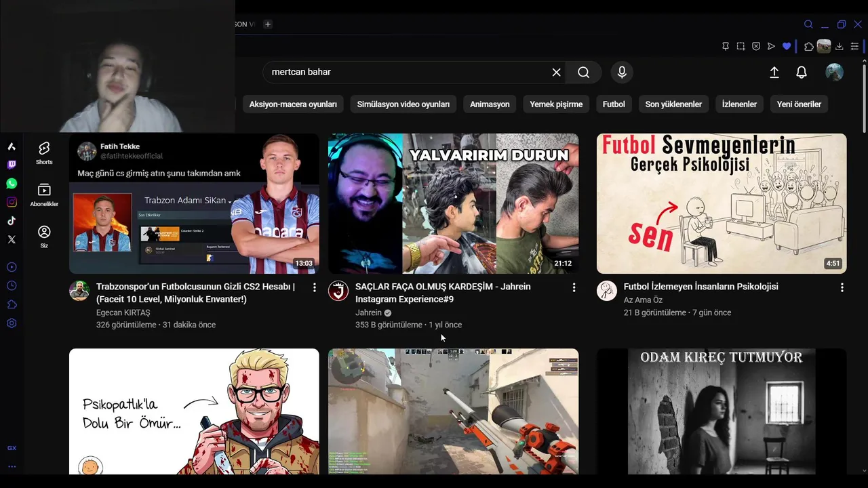
Task: Click tab search magnifier in title bar
Action: pyautogui.click(x=808, y=24)
